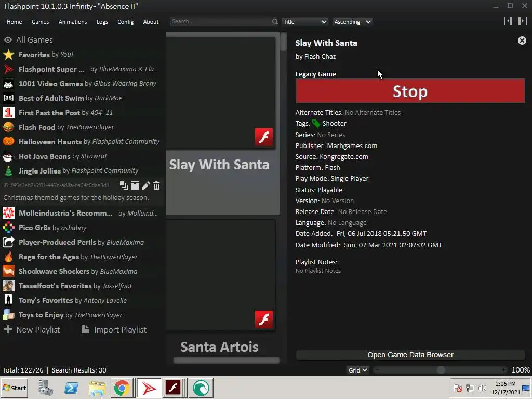532x399 pixels.
Task: Show All Games via eye icon
Action: [x=8, y=39]
